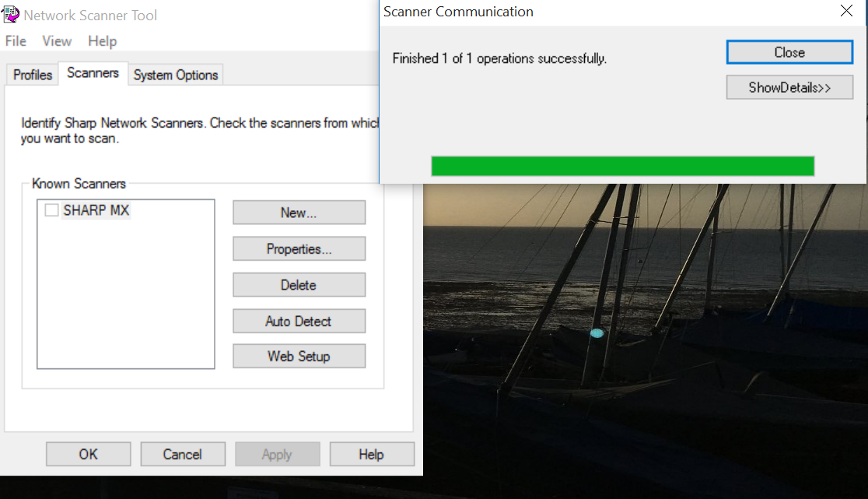The image size is (868, 499).
Task: Cancel the scanner configuration
Action: point(183,454)
